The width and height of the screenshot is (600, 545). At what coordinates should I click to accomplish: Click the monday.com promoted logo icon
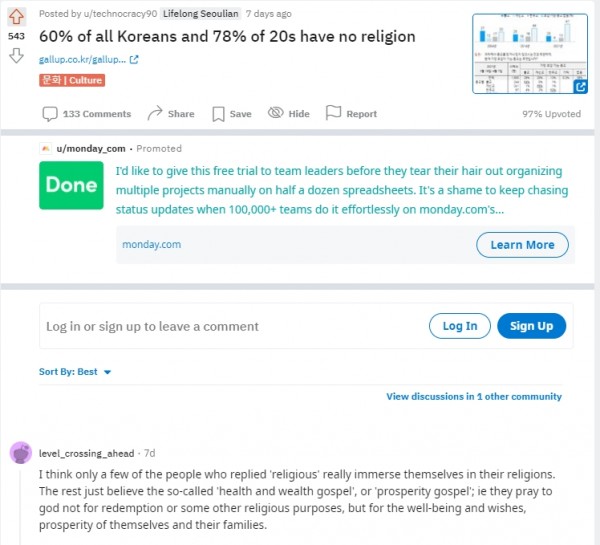click(46, 148)
